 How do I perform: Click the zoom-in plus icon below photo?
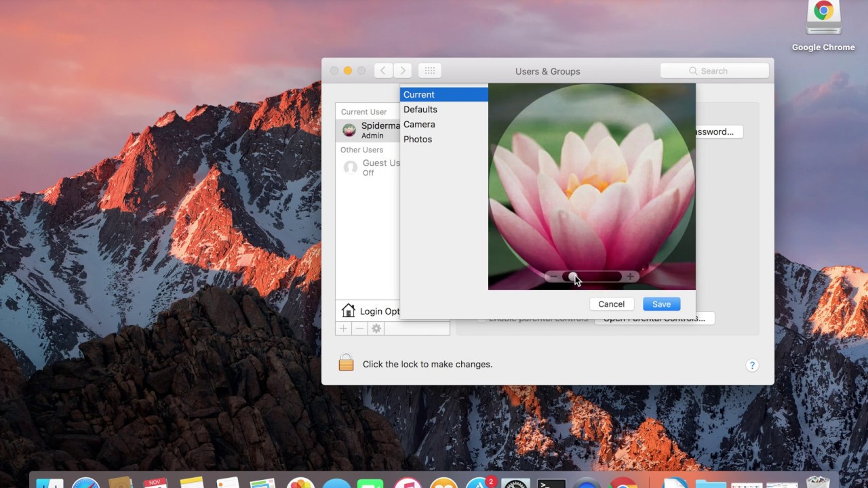(630, 277)
